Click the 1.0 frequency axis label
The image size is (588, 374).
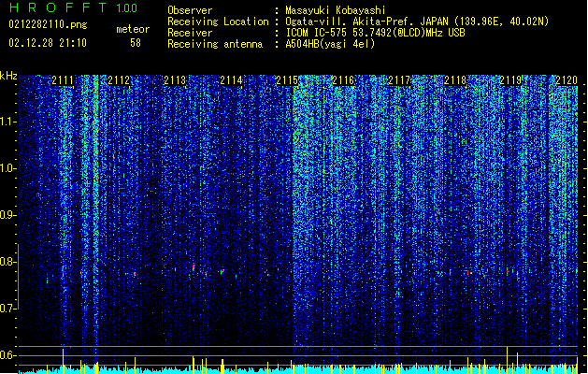coord(7,168)
